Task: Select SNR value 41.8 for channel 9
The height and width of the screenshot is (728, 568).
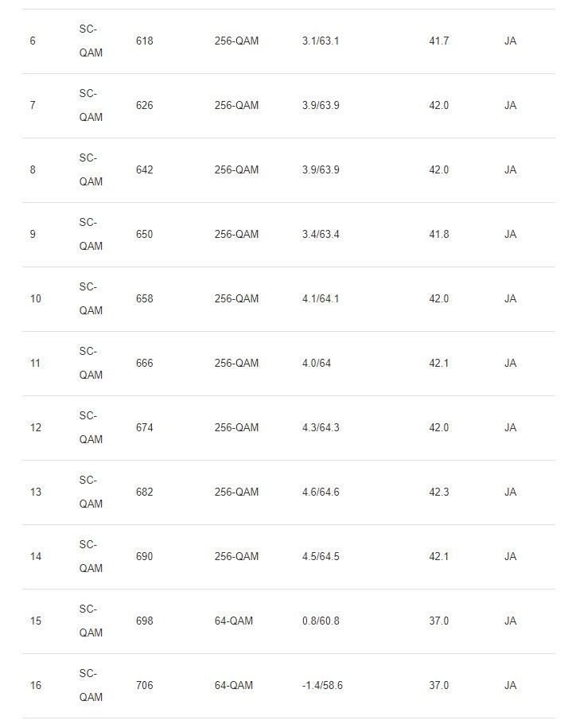Action: (439, 235)
